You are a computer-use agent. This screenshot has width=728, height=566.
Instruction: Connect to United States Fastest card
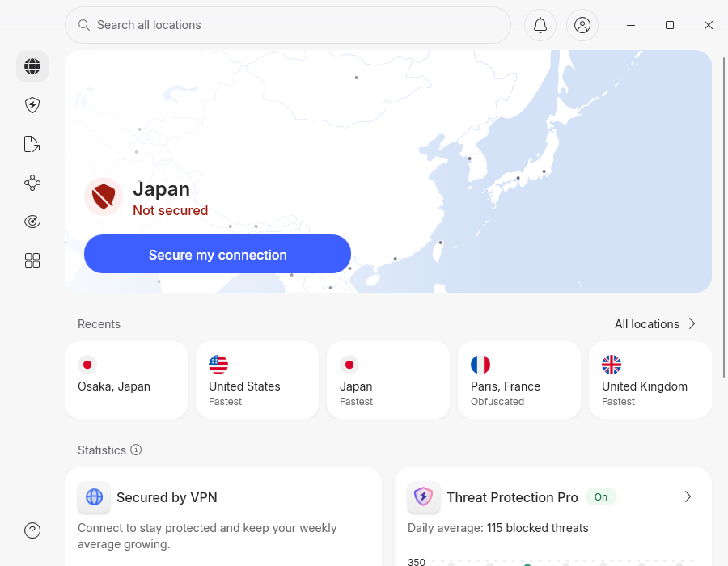click(x=257, y=380)
